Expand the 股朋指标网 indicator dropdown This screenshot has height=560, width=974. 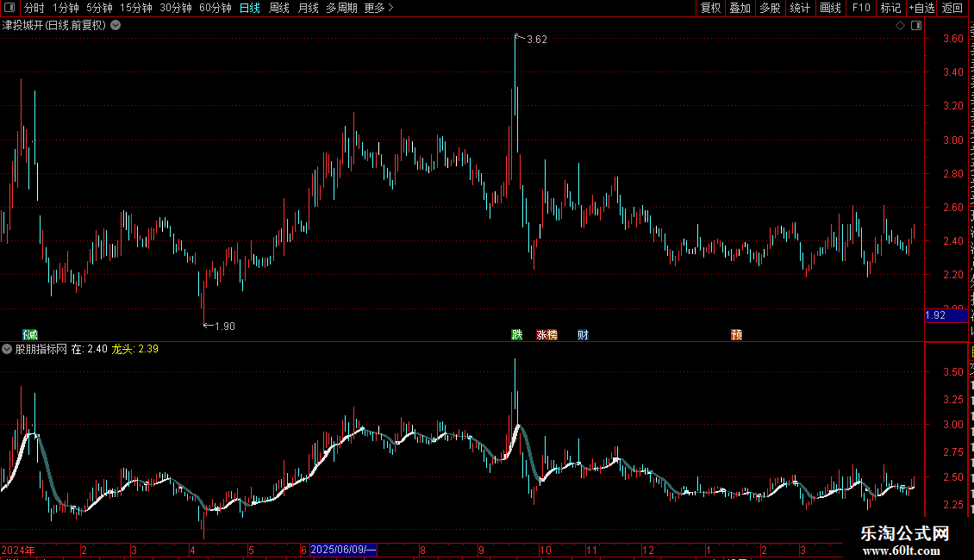pos(7,349)
